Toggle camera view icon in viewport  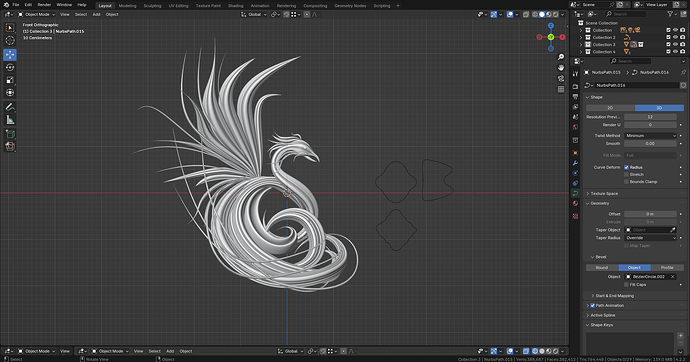[x=561, y=78]
